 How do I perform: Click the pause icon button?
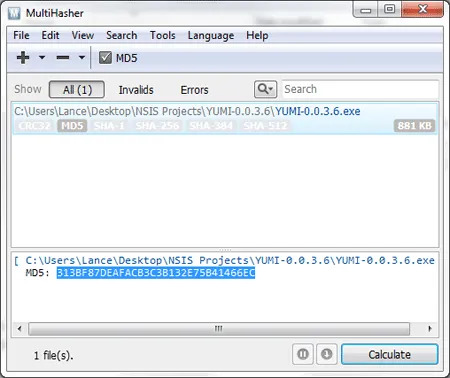[x=303, y=354]
